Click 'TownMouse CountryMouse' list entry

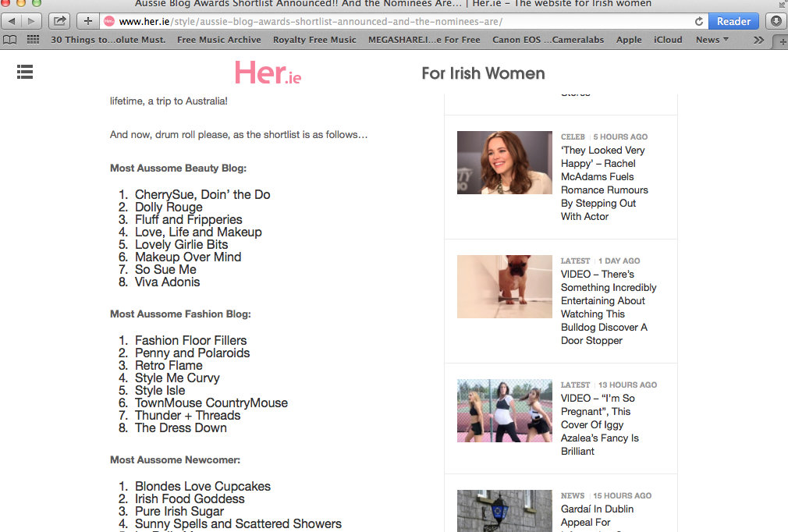pyautogui.click(x=211, y=403)
